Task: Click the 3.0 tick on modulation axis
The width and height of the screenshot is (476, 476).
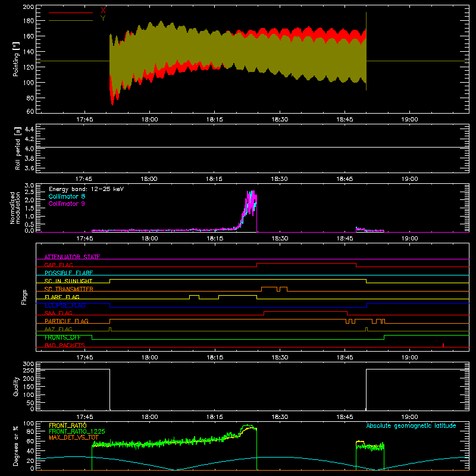Action: [x=29, y=185]
